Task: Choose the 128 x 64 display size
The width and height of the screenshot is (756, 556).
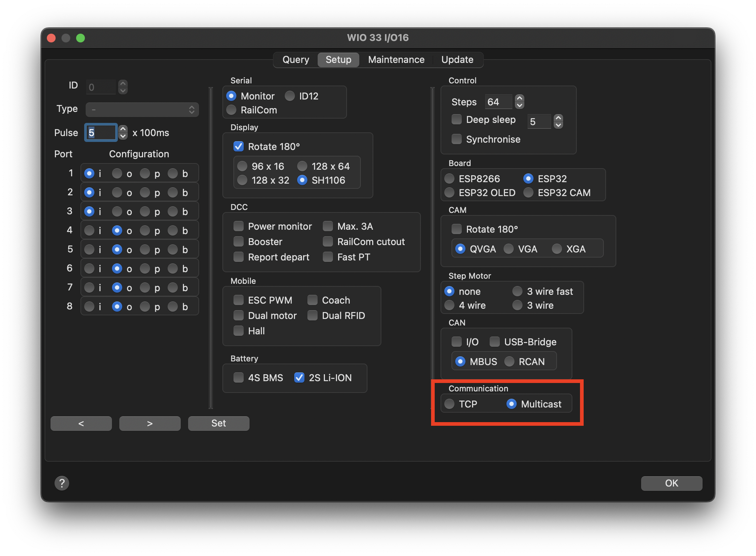Action: (x=302, y=166)
